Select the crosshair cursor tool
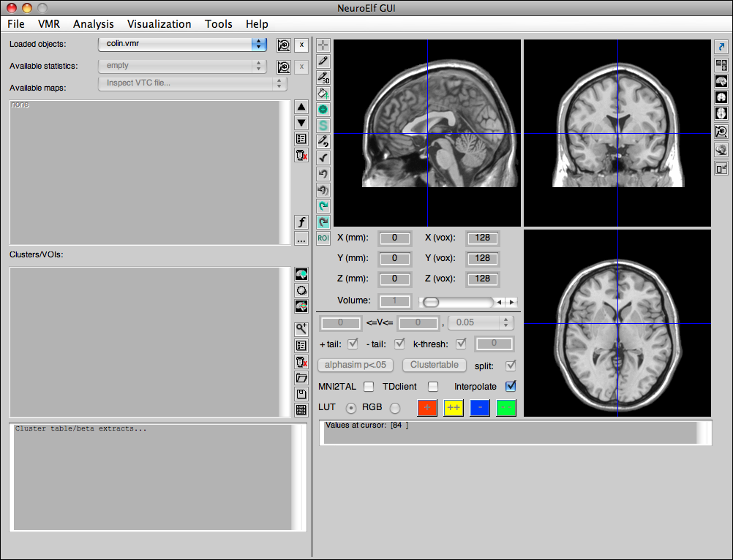733x560 pixels. [x=323, y=45]
